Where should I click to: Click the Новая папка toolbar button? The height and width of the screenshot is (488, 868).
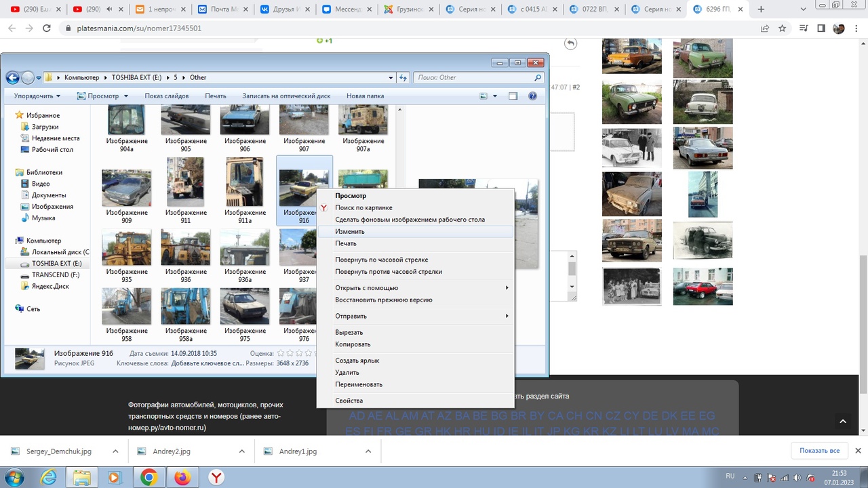click(365, 96)
